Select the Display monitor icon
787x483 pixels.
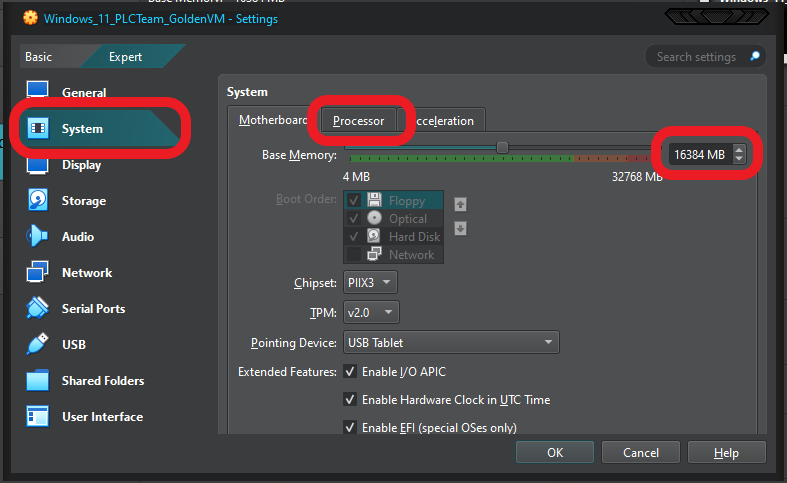[x=38, y=165]
